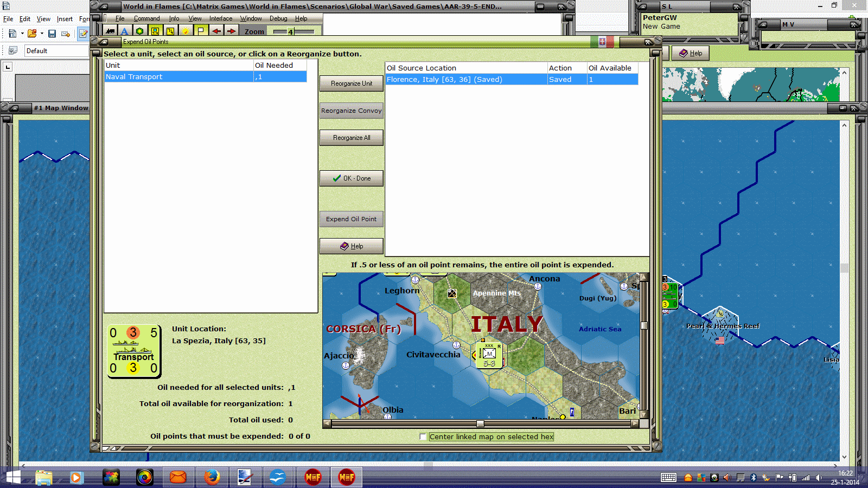Screen dimensions: 868x488
Task: Click the Reorganize Convoy button
Action: 352,111
